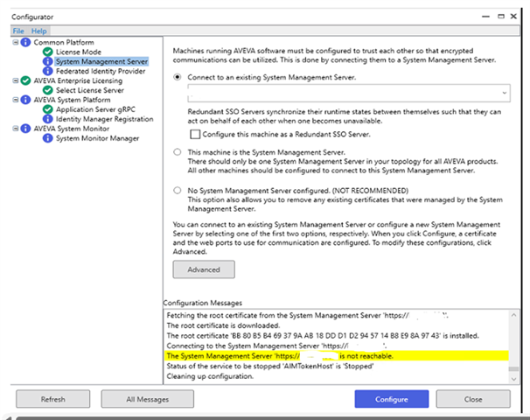Screen dimensions: 530x420
Task: Open the File menu
Action: click(x=18, y=31)
